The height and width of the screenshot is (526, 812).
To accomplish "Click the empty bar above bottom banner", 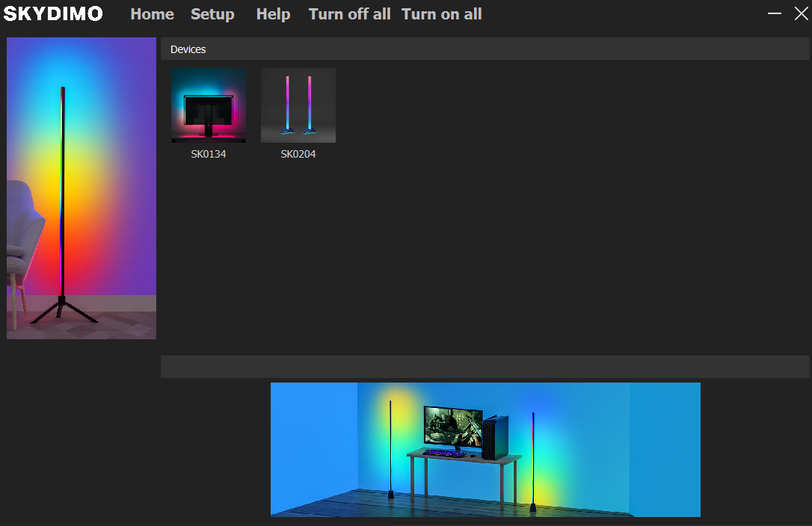I will coord(485,367).
